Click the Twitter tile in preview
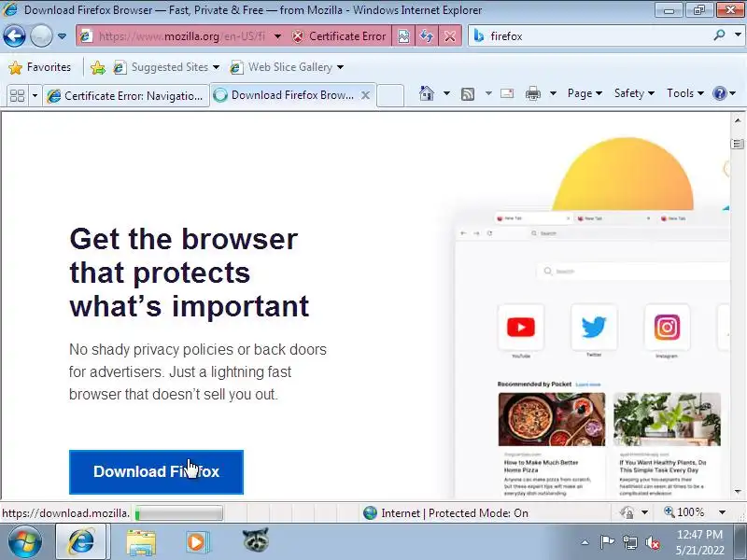This screenshot has width=747, height=560. click(594, 328)
